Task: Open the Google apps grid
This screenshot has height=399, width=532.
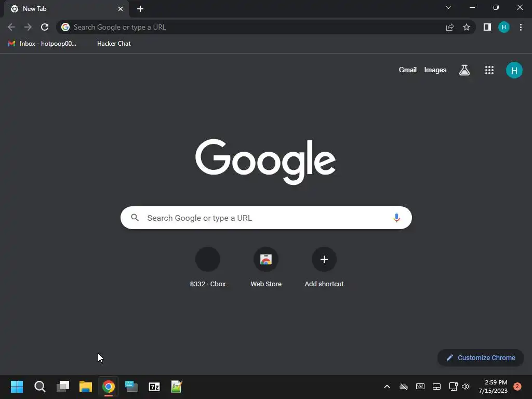Action: [x=489, y=70]
